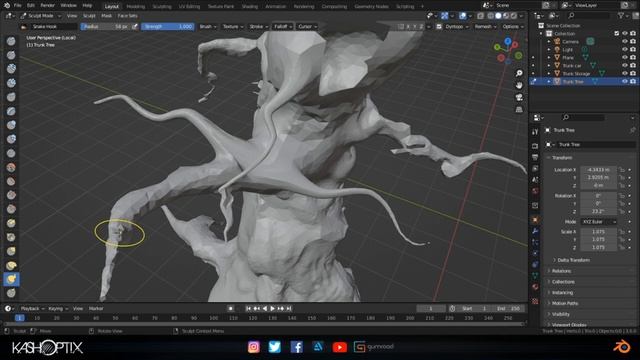Select the Crease brush tool
This screenshot has width=640, height=360.
[11, 153]
